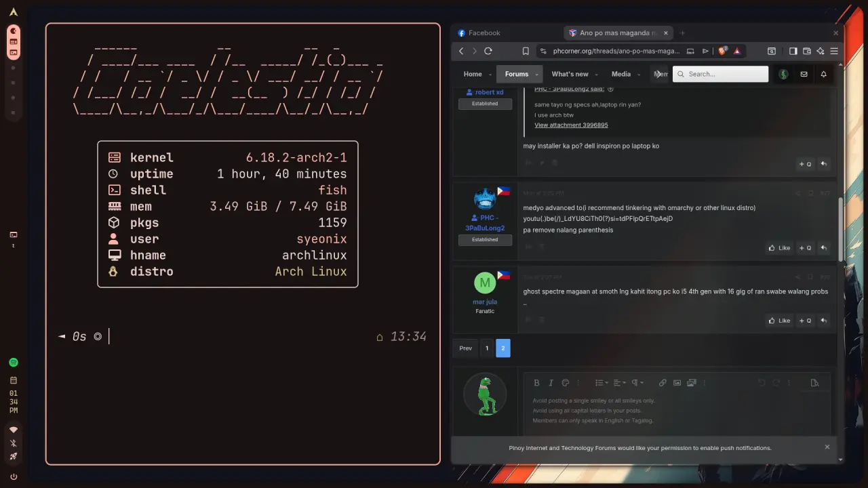Image resolution: width=868 pixels, height=488 pixels.
Task: Click the phcorner.org address bar URL
Action: click(x=616, y=51)
